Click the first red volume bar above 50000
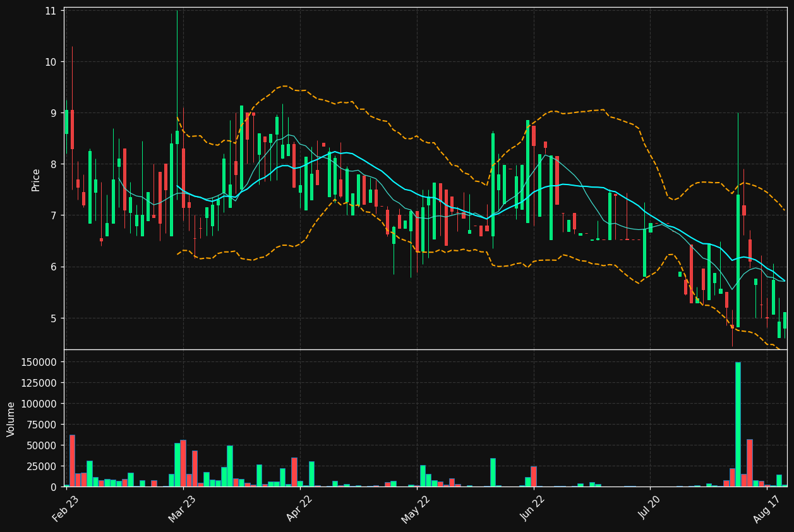This screenshot has height=532, width=794. click(x=72, y=461)
